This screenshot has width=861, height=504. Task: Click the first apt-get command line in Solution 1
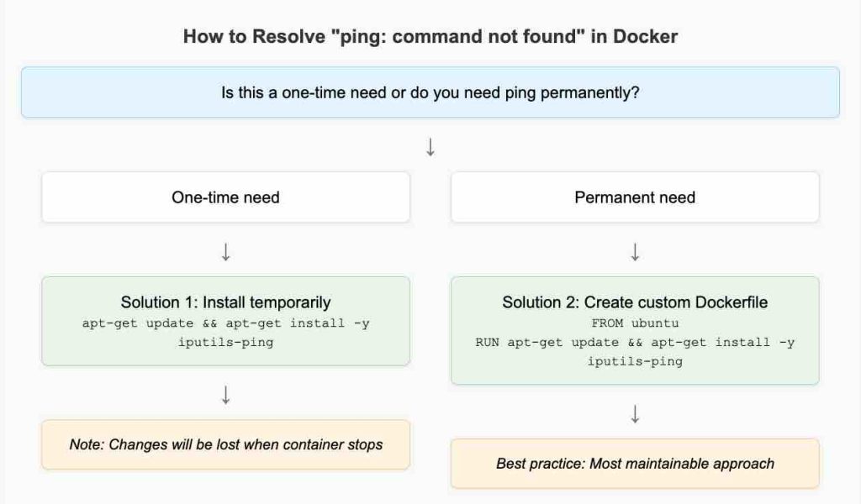(x=225, y=323)
